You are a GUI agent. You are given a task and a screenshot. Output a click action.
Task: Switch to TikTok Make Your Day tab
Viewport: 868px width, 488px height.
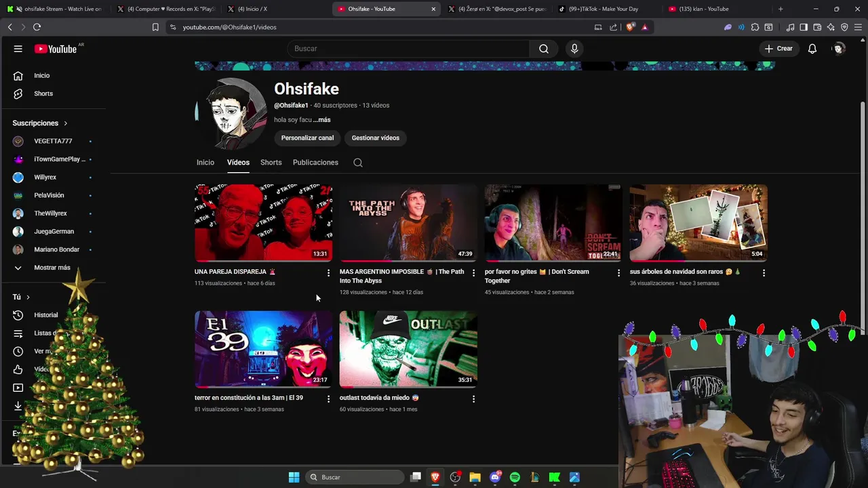pos(605,9)
